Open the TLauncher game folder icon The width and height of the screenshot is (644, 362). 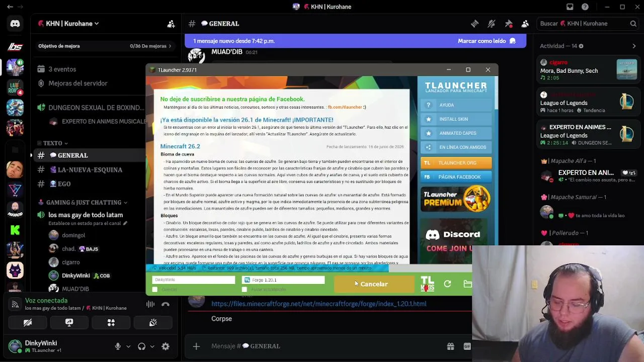tap(467, 284)
